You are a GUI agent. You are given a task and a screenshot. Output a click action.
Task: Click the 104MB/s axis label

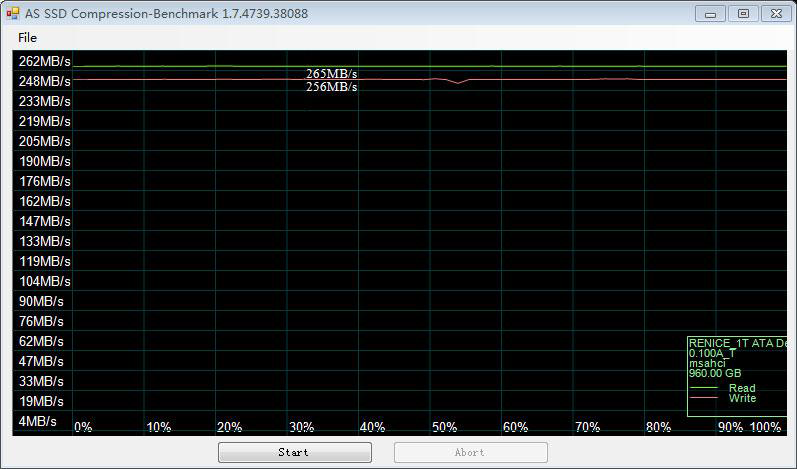point(45,282)
